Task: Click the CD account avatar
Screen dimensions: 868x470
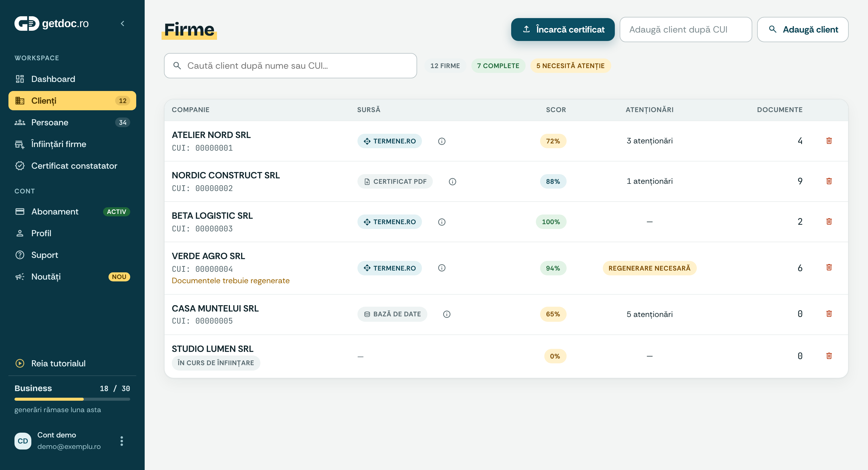Action: (23, 441)
